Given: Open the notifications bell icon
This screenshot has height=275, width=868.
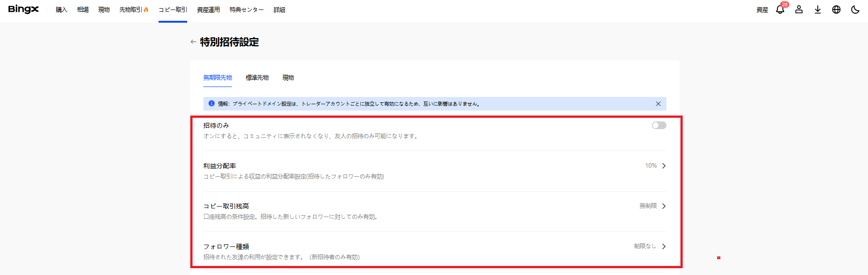Looking at the screenshot, I should click(x=780, y=10).
